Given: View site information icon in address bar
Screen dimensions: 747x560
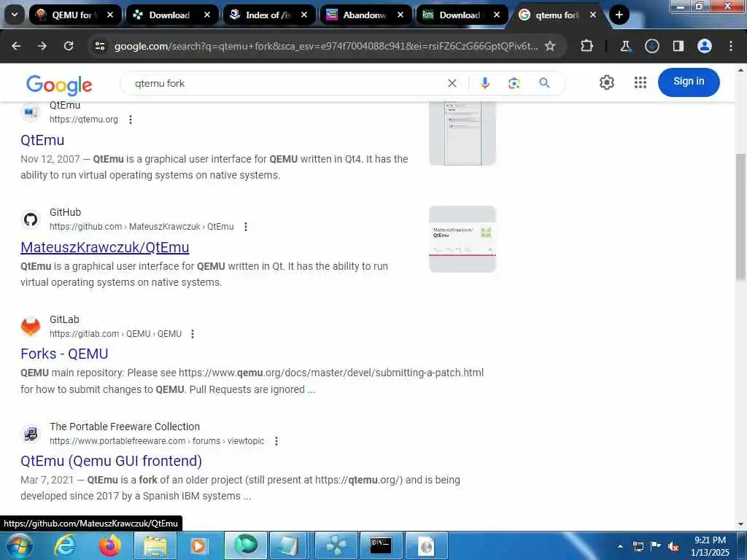Looking at the screenshot, I should click(x=99, y=46).
